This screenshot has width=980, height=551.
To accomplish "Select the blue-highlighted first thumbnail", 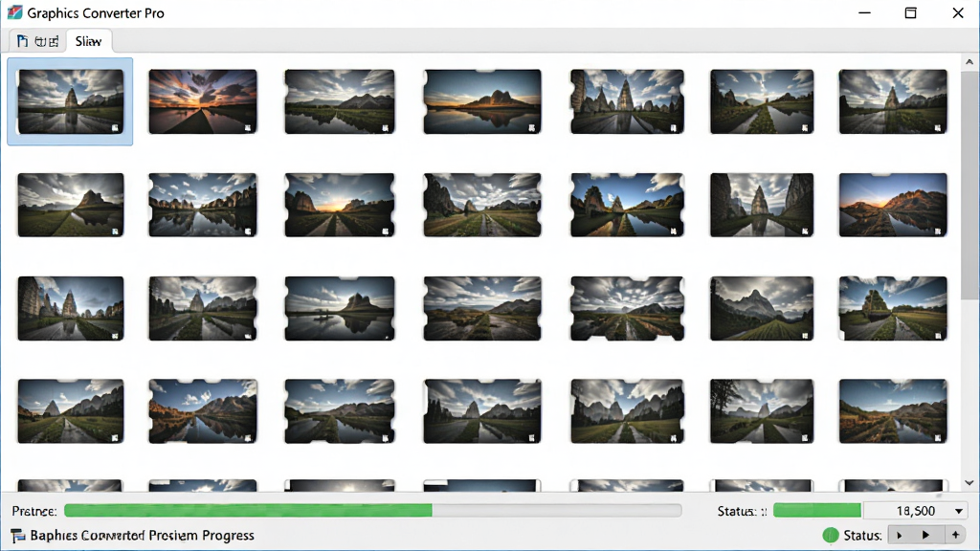I will 70,101.
